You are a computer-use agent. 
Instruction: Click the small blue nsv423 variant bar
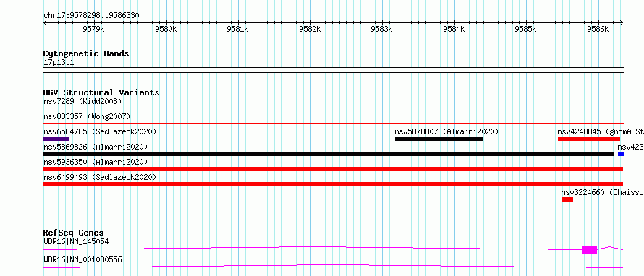click(x=621, y=154)
